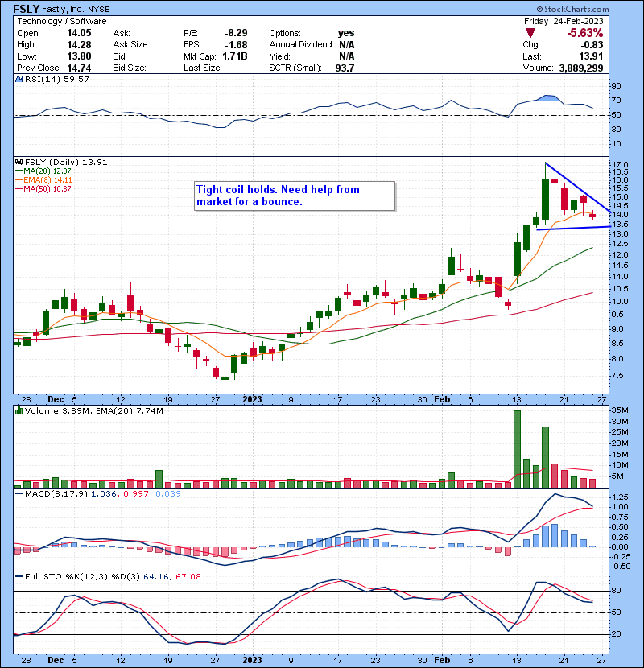
Task: Click the "Last Size:" label
Action: tap(202, 68)
